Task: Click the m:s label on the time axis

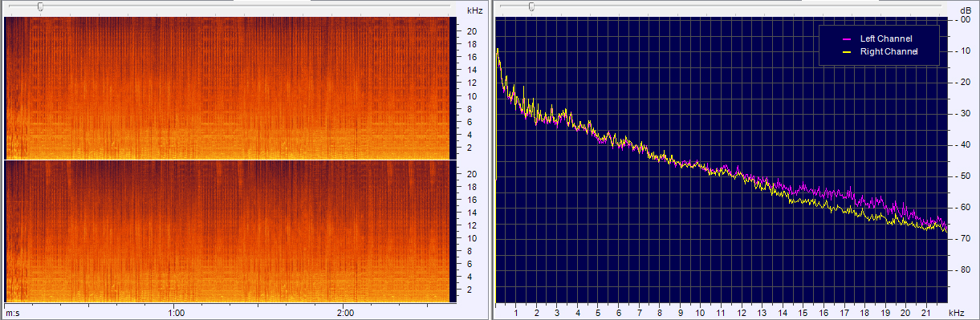Action: click(x=12, y=313)
